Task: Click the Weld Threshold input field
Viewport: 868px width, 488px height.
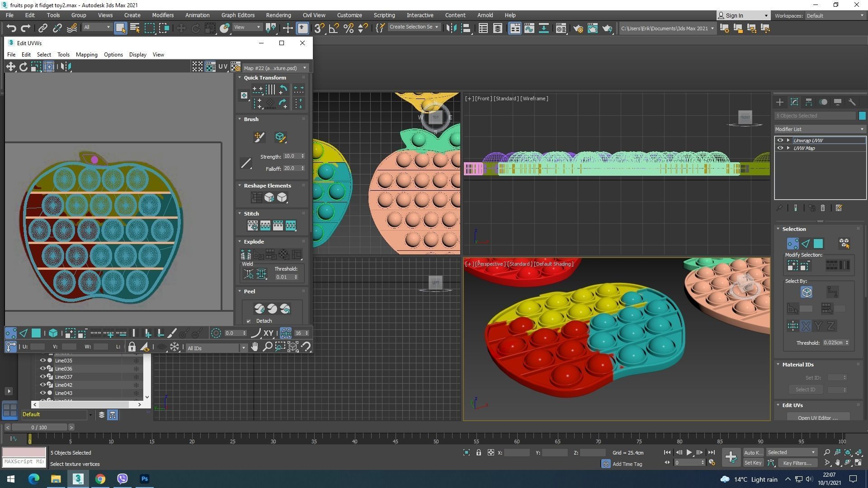Action: 283,277
